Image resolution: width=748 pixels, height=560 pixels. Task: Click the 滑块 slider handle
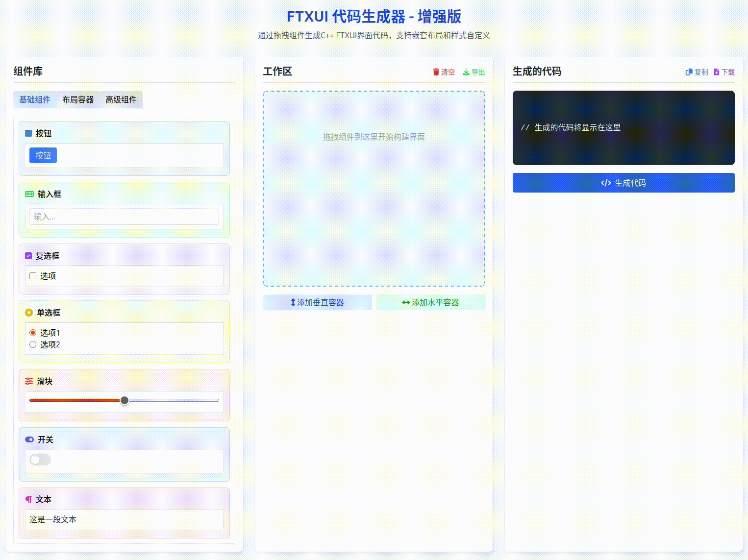(x=125, y=400)
